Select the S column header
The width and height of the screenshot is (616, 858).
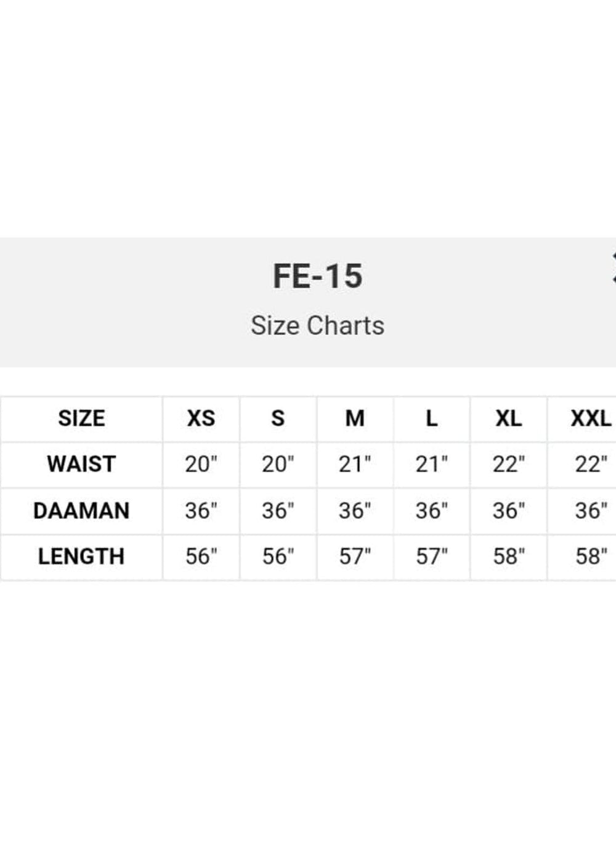tap(278, 419)
